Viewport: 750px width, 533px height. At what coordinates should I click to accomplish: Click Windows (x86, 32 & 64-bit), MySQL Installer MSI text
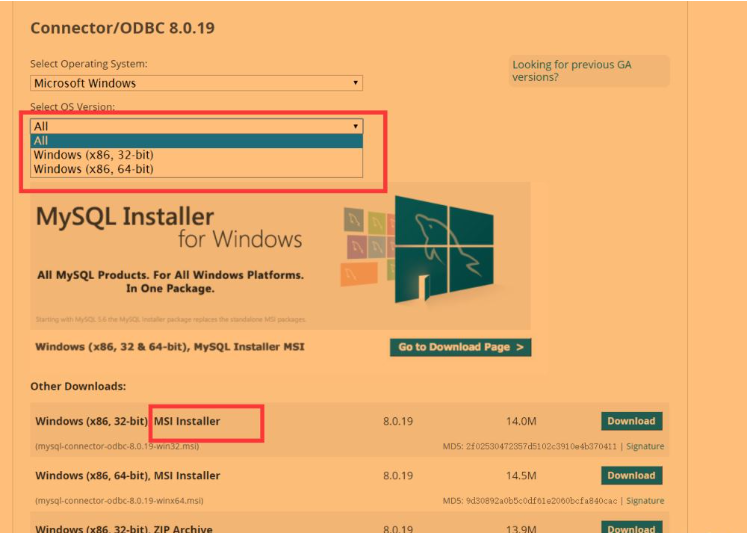click(x=170, y=347)
